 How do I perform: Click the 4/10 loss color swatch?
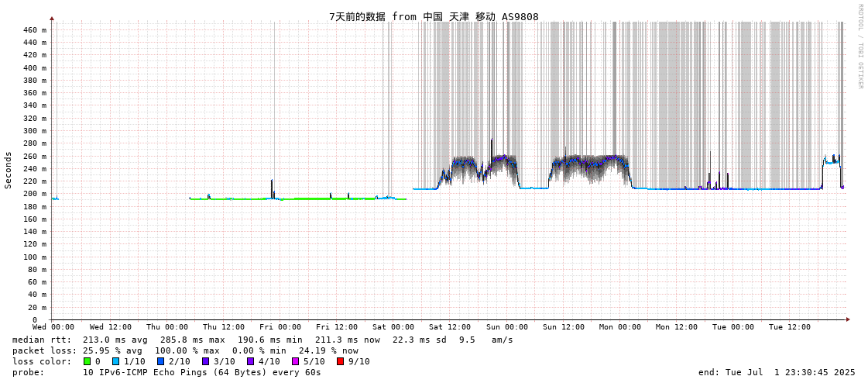250,361
